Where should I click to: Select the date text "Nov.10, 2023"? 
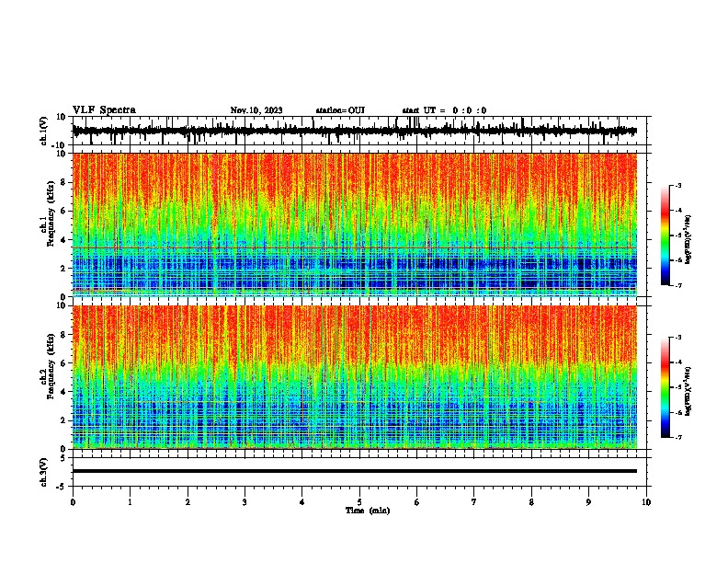[x=256, y=110]
